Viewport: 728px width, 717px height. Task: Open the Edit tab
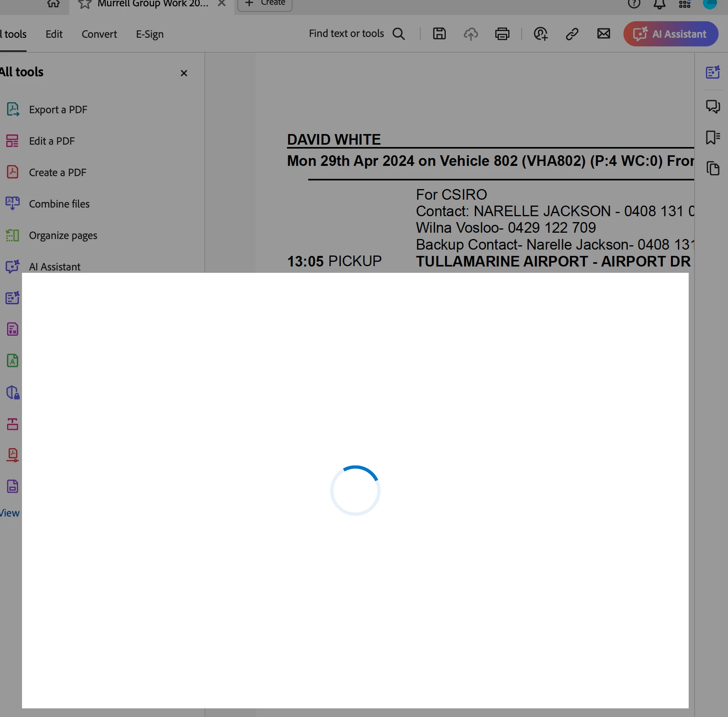coord(54,34)
